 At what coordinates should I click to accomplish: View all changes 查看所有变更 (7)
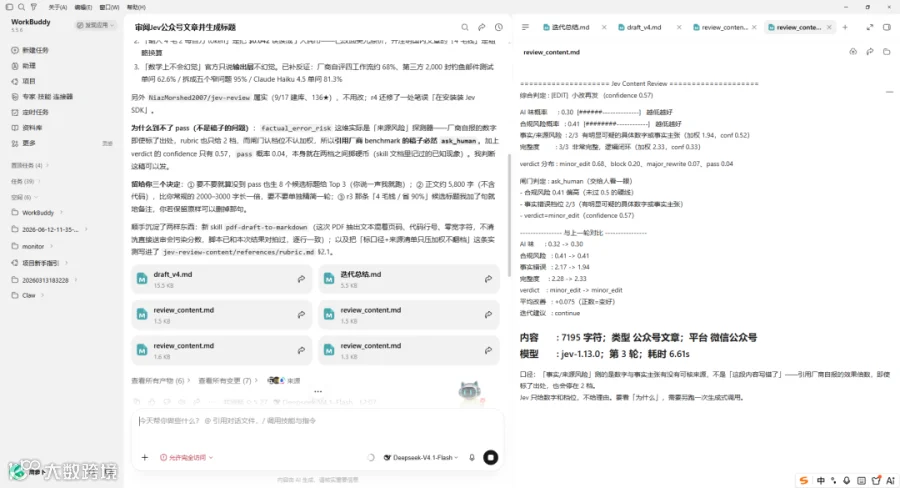(227, 381)
